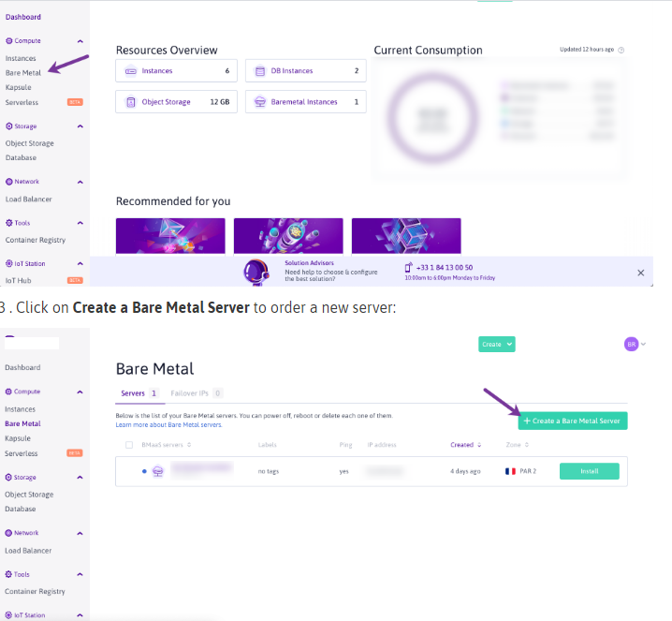Image resolution: width=672 pixels, height=621 pixels.
Task: Click the DB Instances database icon
Action: point(259,71)
